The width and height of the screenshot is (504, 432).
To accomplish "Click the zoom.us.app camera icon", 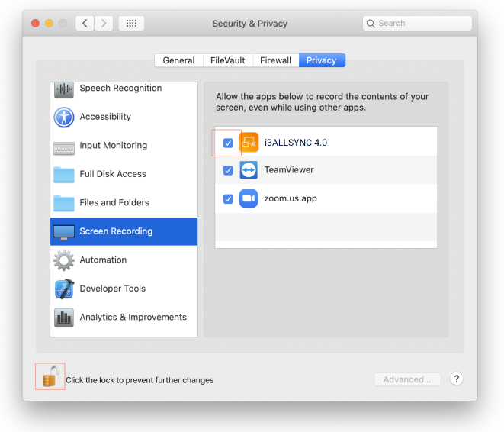I will [x=249, y=198].
